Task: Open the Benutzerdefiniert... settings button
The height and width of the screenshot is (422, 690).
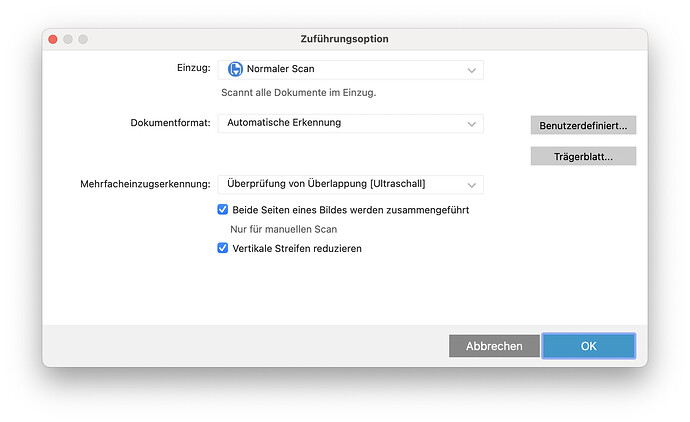Action: 583,126
